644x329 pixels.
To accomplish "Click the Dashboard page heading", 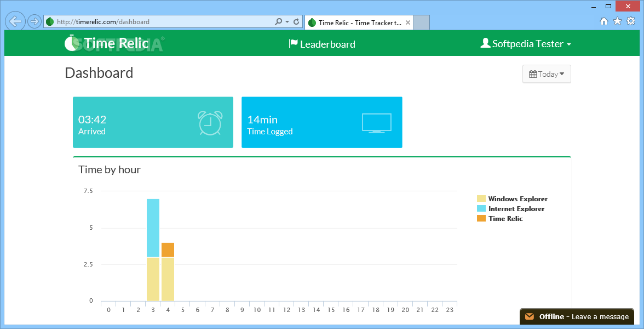I will tap(99, 73).
